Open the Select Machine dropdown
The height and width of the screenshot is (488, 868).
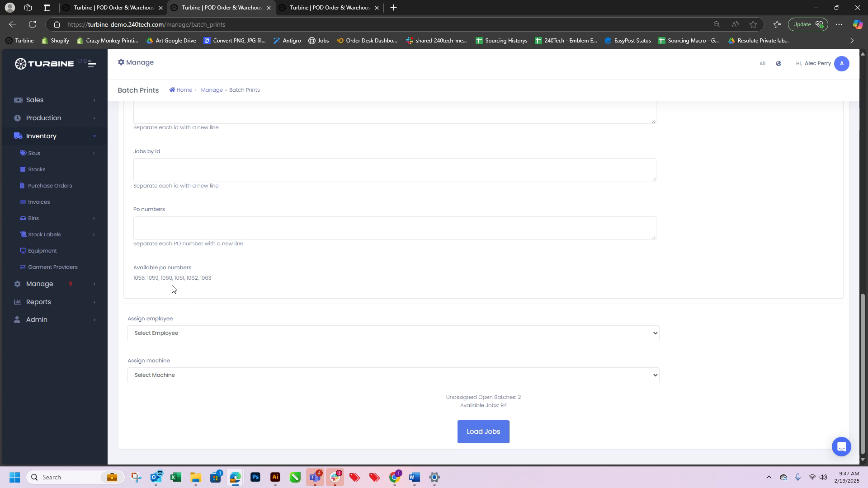[393, 375]
